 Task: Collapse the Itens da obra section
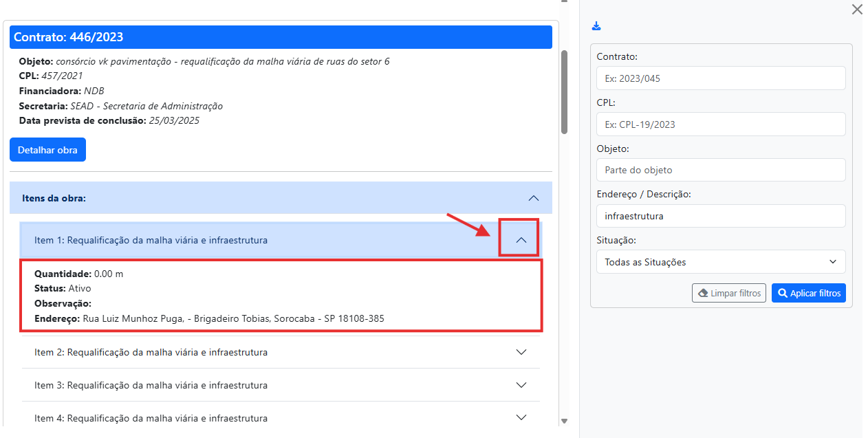coord(533,198)
